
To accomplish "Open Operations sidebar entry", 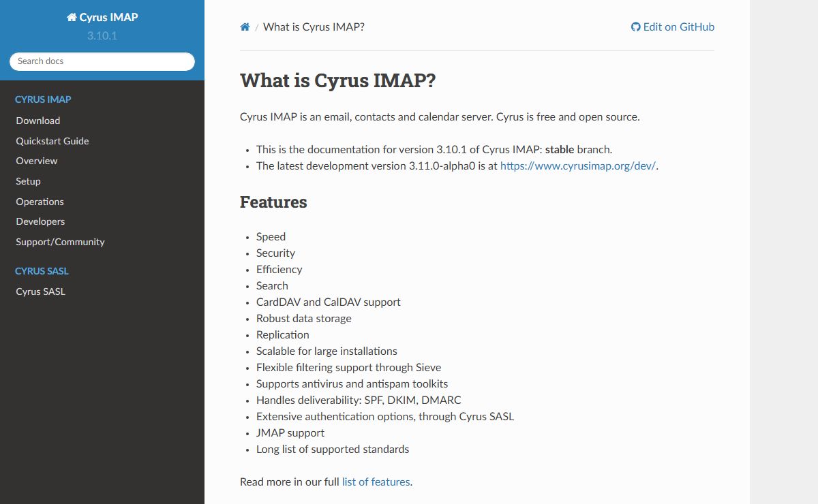I will click(40, 202).
